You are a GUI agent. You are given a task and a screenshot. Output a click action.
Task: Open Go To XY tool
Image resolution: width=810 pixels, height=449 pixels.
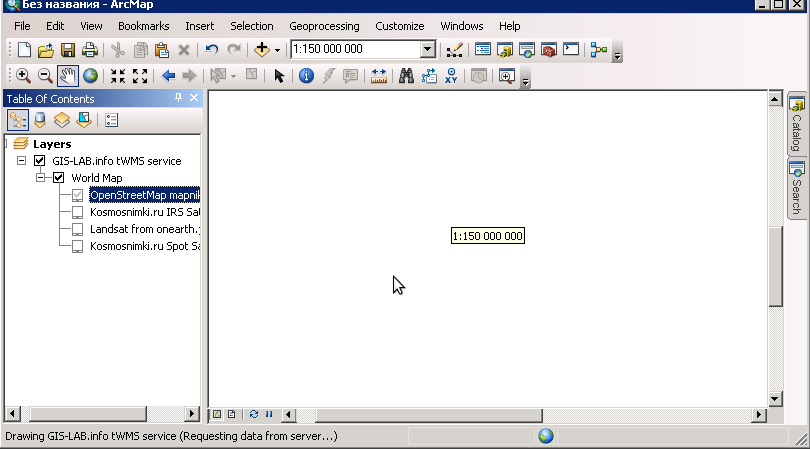pos(451,76)
